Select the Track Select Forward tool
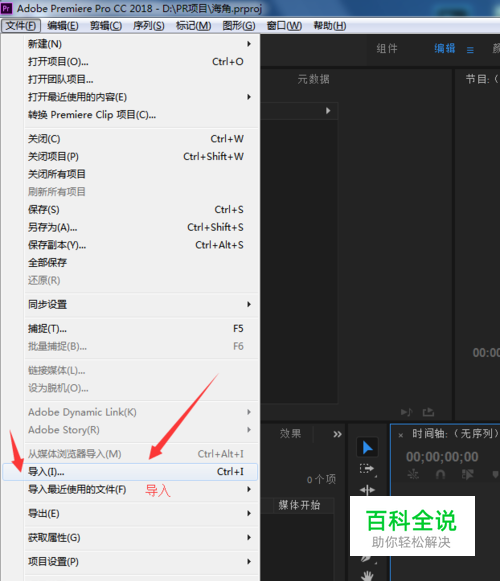Screen dimensions: 500x581 (367, 469)
